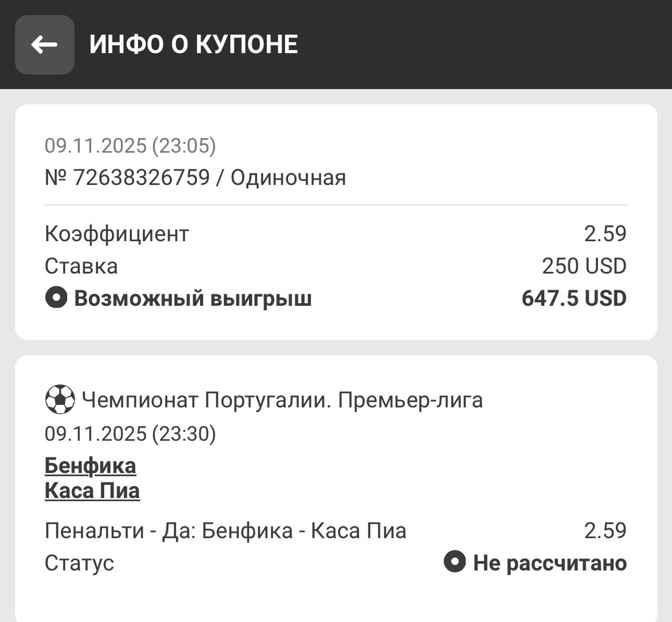Open the Бенфика team link
Screen dimensions: 672x622
90,465
